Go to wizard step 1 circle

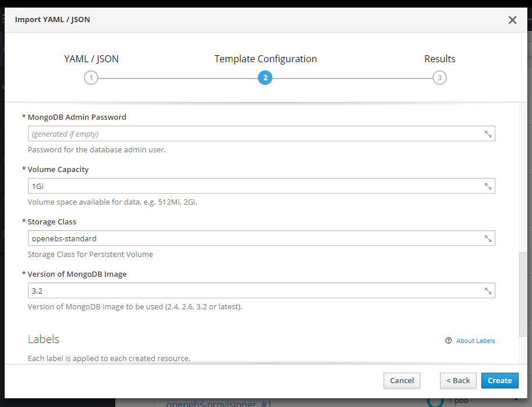pos(91,78)
